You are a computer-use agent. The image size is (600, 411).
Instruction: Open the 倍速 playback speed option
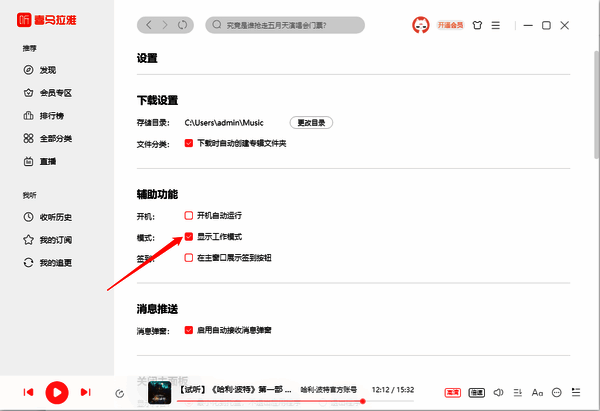point(476,393)
